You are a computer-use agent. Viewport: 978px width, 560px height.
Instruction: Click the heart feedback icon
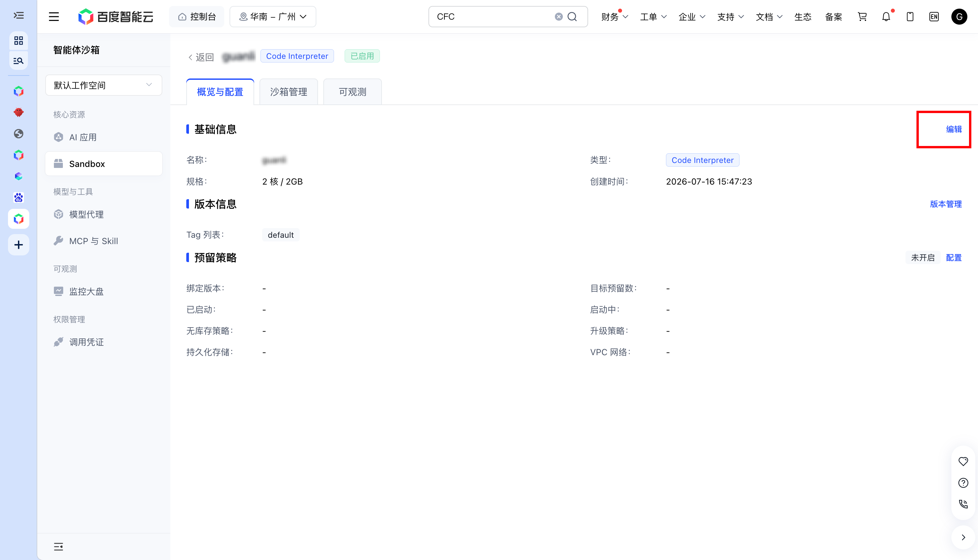coord(963,461)
